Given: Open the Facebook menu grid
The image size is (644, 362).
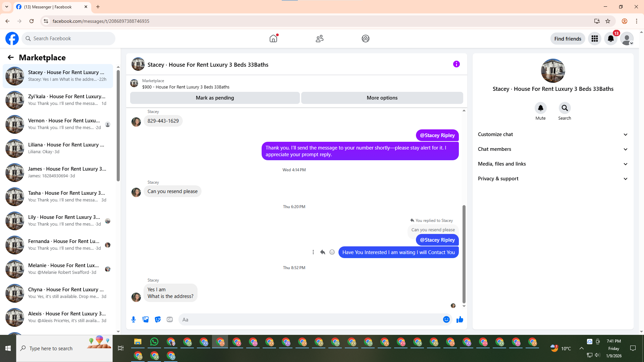Looking at the screenshot, I should 594,39.
